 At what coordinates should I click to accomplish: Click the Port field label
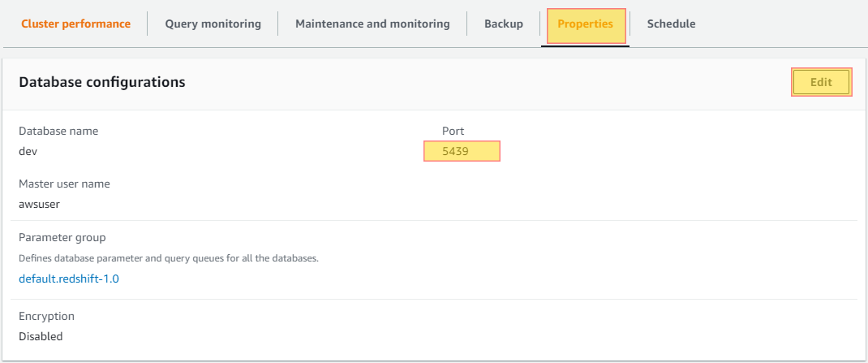[453, 132]
